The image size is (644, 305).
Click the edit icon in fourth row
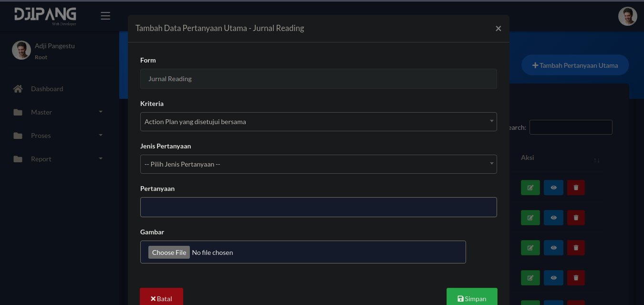(530, 277)
